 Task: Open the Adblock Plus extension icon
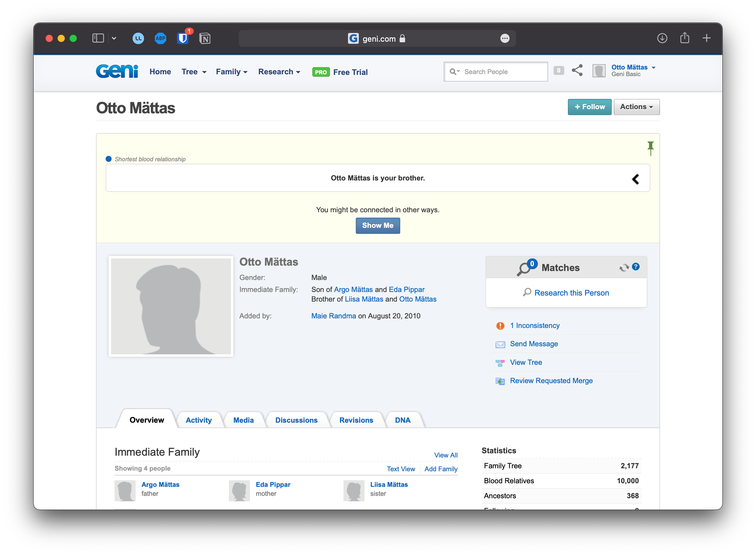click(x=160, y=38)
